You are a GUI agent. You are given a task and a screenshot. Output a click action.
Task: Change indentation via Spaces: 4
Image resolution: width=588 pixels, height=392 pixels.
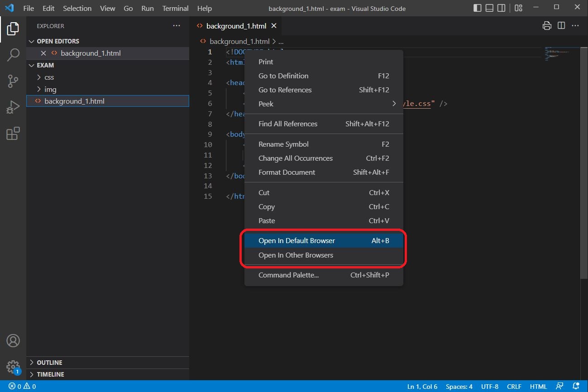click(459, 386)
